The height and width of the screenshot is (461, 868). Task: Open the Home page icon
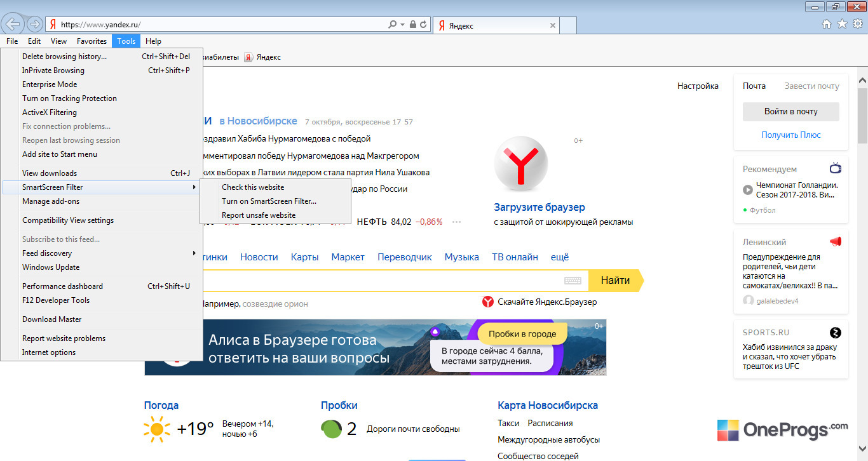coord(827,24)
